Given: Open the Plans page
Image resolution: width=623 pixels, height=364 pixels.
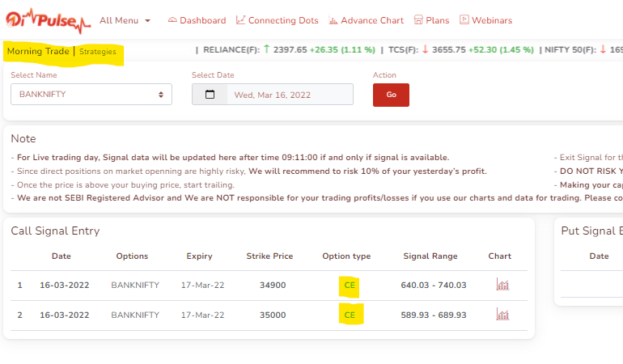Looking at the screenshot, I should pyautogui.click(x=431, y=20).
